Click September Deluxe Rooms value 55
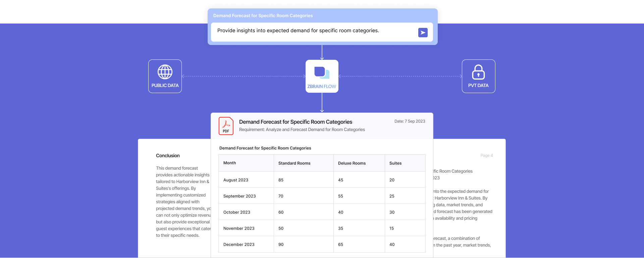Viewport: 644px width, 258px height. point(340,196)
